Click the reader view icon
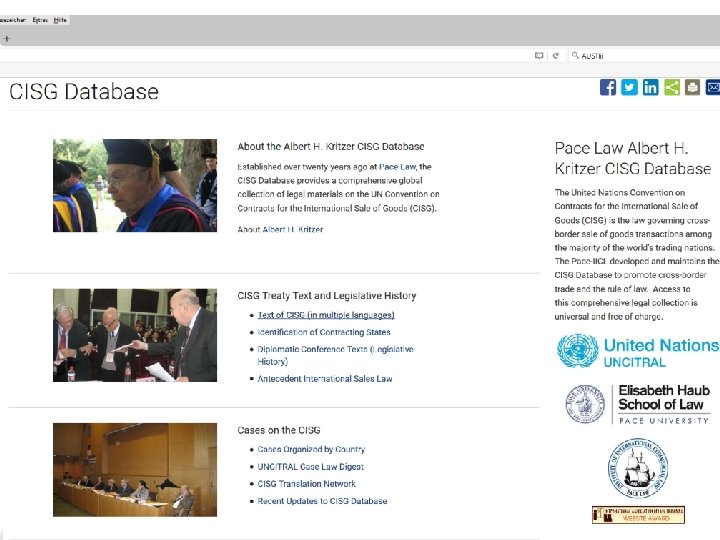 click(539, 56)
